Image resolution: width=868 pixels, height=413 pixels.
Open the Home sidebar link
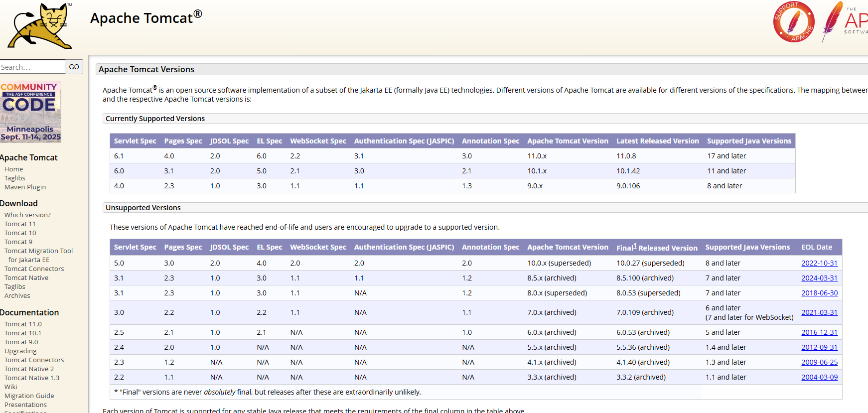13,169
